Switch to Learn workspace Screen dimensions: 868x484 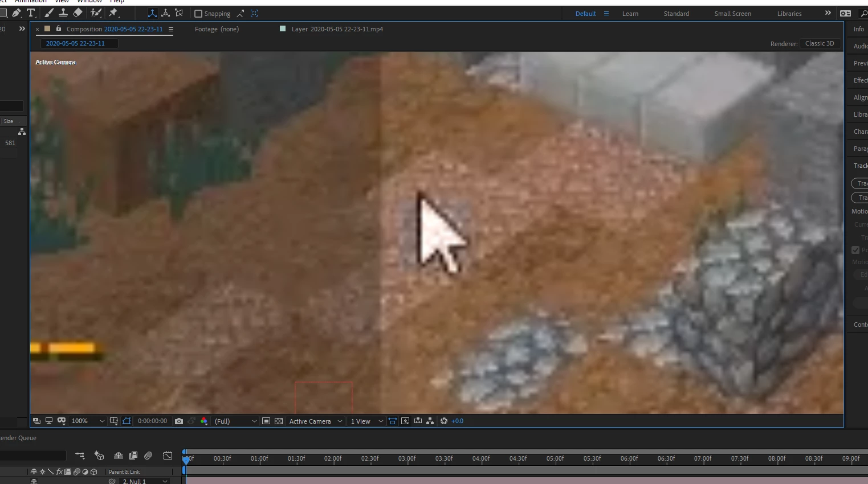tap(630, 14)
